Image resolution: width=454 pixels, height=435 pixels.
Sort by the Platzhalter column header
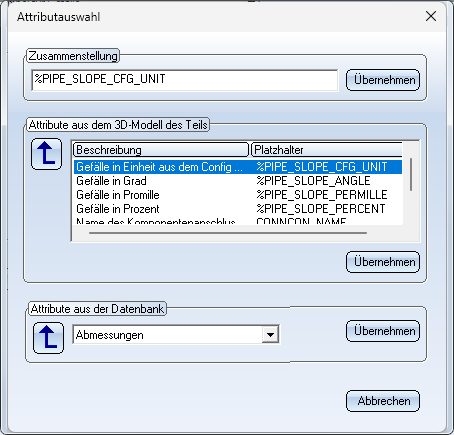[x=327, y=150]
